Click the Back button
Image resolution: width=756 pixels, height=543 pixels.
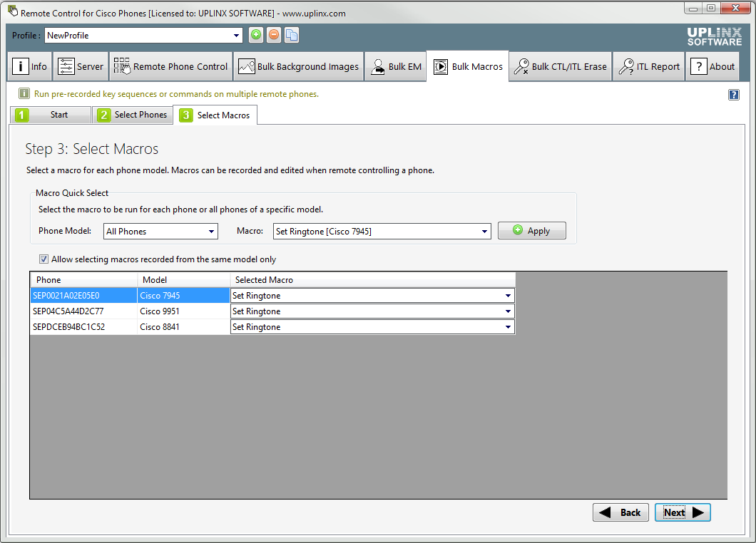pyautogui.click(x=620, y=512)
